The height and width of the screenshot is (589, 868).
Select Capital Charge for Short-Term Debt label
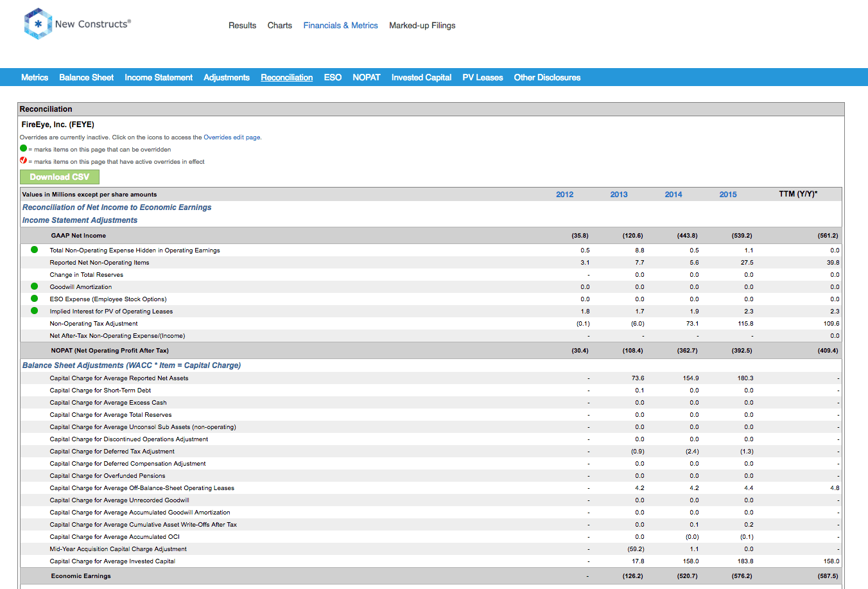click(x=100, y=390)
